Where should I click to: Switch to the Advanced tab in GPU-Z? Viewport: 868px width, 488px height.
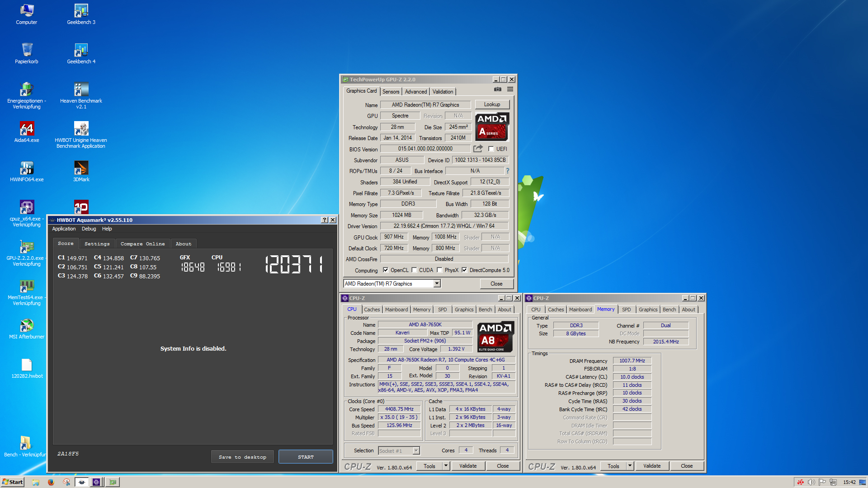tap(416, 92)
